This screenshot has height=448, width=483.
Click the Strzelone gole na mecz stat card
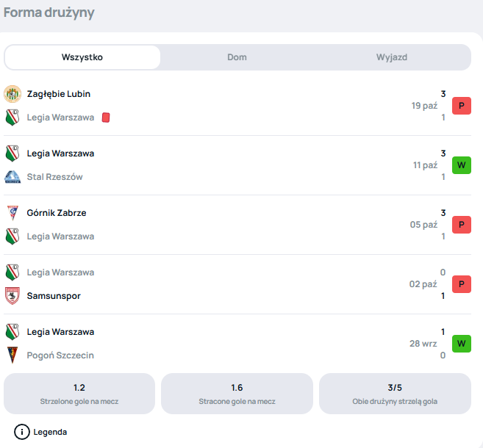[x=79, y=394]
